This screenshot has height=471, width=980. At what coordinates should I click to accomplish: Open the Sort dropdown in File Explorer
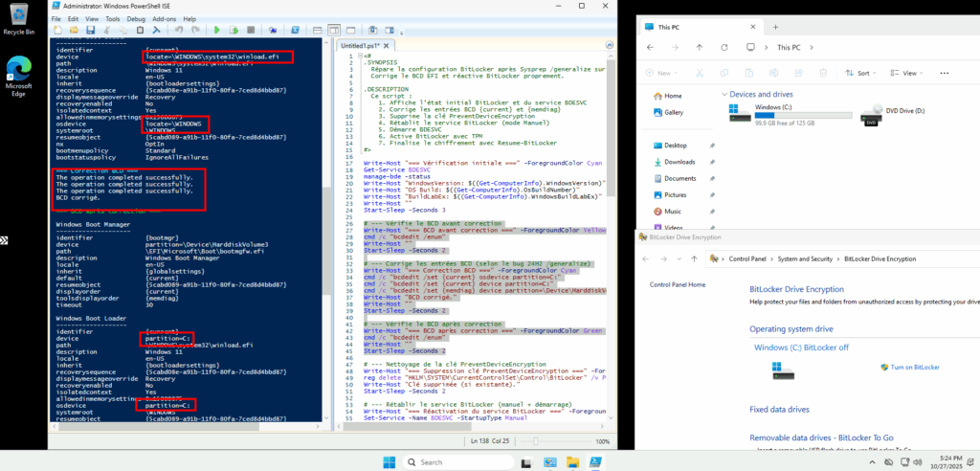point(861,73)
